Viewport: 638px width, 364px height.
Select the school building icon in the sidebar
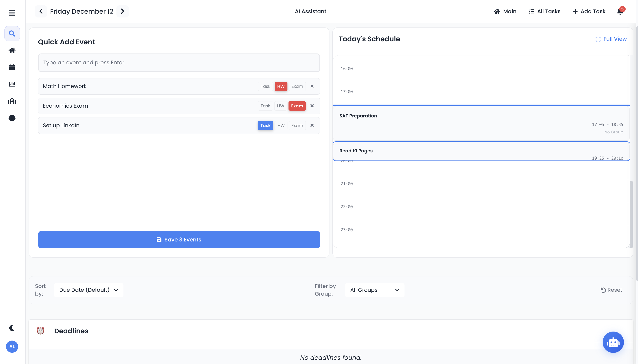point(12,101)
